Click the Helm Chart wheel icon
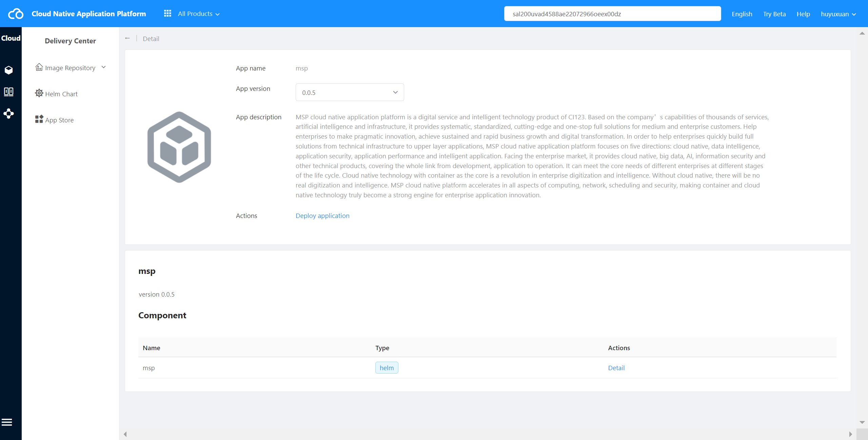This screenshot has width=868, height=440. (39, 93)
